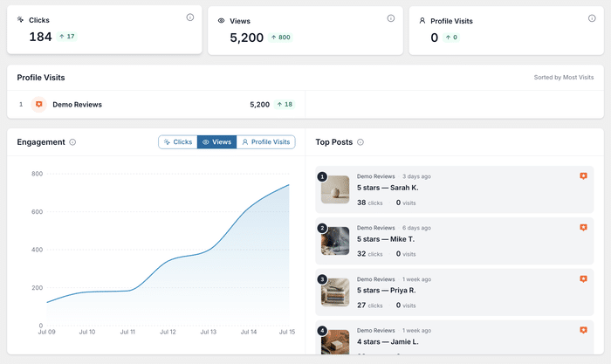Click the Jul 12 label on the chart axis
The height and width of the screenshot is (364, 611).
[x=168, y=332]
